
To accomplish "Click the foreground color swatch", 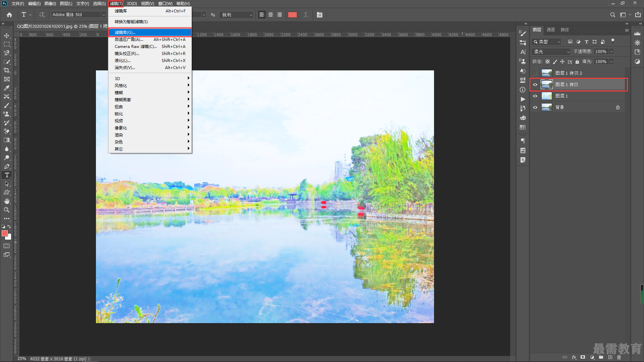I will point(5,233).
